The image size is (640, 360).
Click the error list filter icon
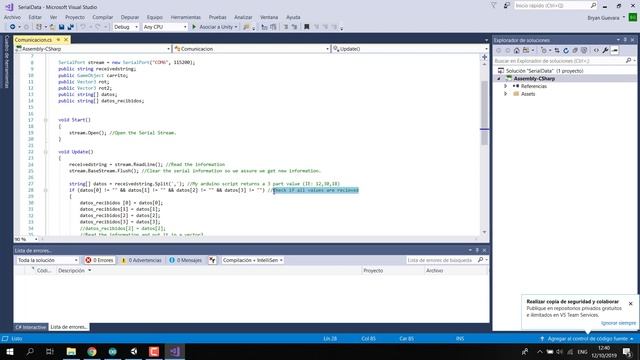212,260
